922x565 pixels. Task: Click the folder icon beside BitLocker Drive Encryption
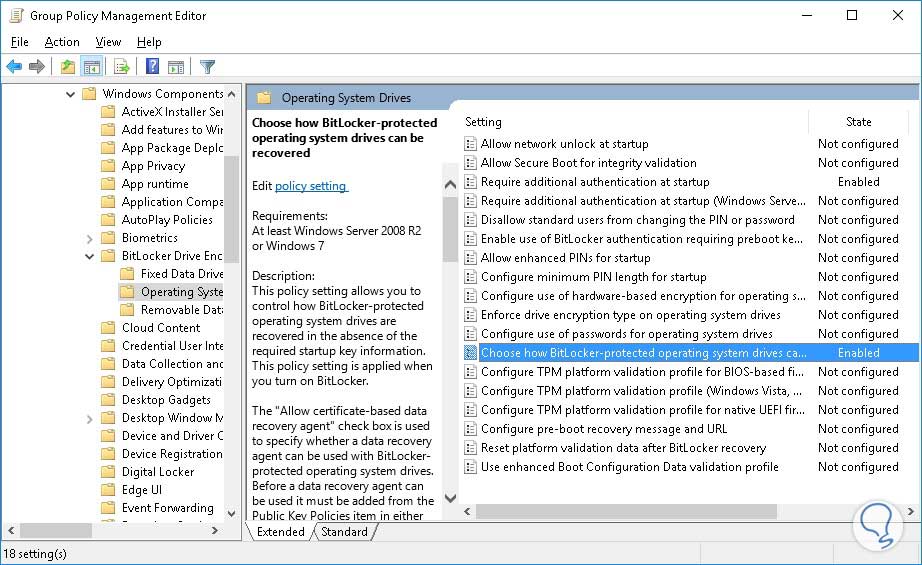108,256
